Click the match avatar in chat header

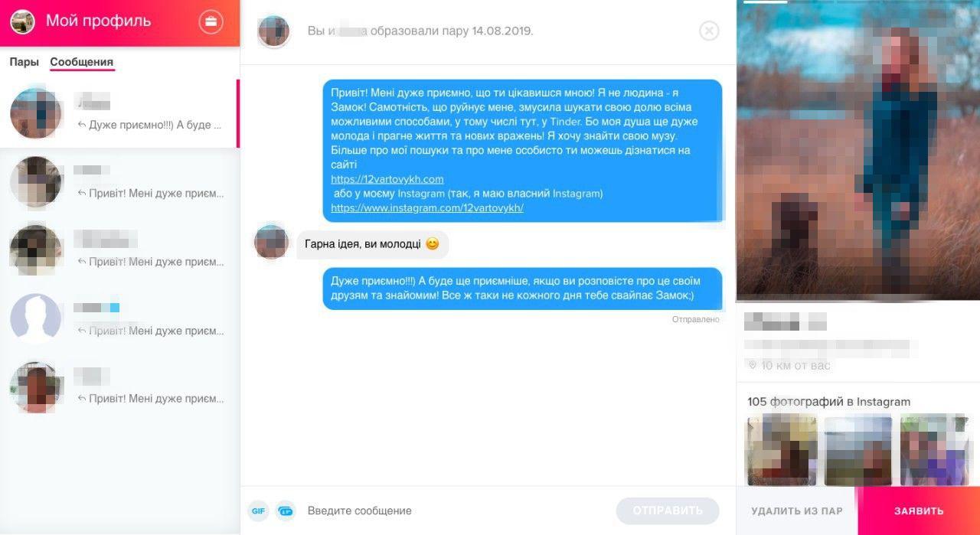point(273,31)
